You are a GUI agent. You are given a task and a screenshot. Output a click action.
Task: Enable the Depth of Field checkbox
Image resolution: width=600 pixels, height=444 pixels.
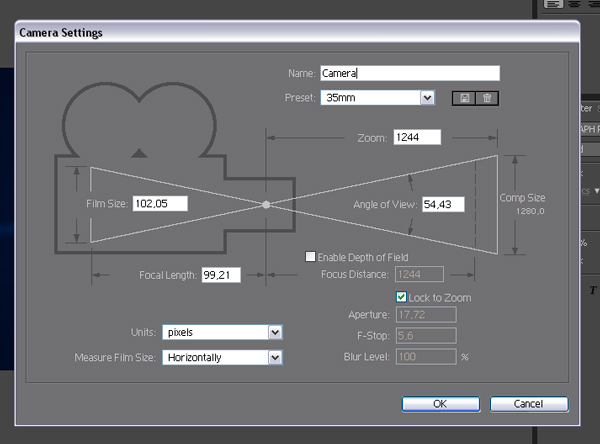click(311, 257)
